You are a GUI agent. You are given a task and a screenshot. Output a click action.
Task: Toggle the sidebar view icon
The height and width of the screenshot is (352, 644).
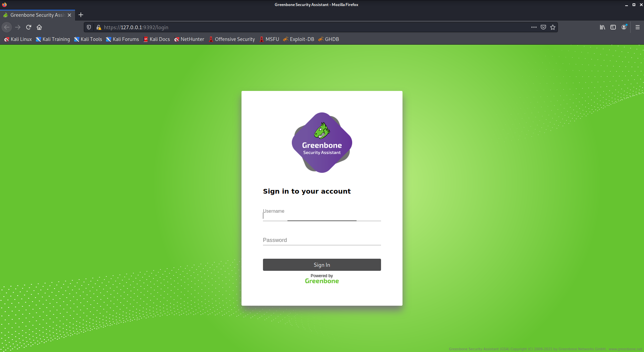[613, 27]
